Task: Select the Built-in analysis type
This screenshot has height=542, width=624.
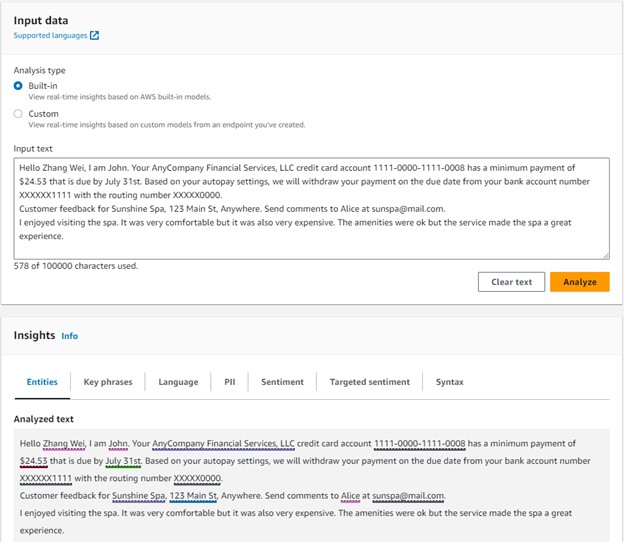Action: [x=18, y=86]
